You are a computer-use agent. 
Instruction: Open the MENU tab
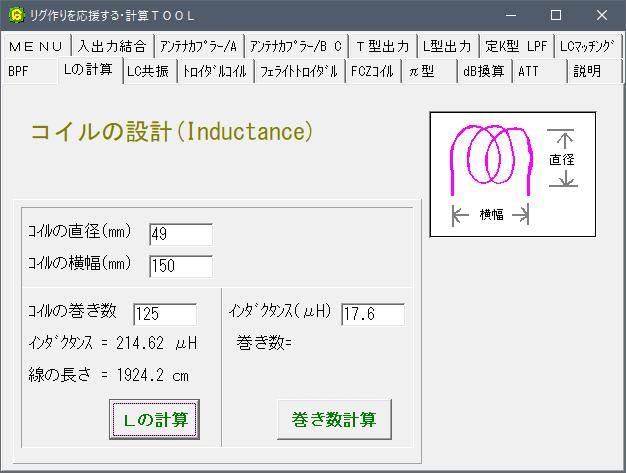[x=37, y=46]
